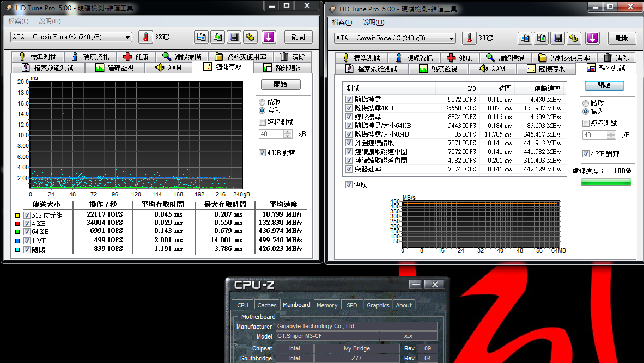Click Gigabyte Technology manufacturer field in CPU-Z
The height and width of the screenshot is (363, 644).
pos(356,326)
